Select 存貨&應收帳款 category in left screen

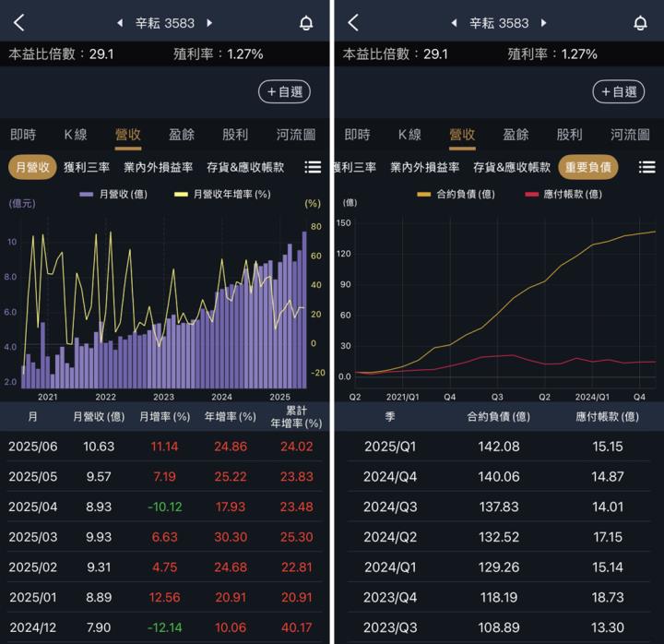pos(245,167)
